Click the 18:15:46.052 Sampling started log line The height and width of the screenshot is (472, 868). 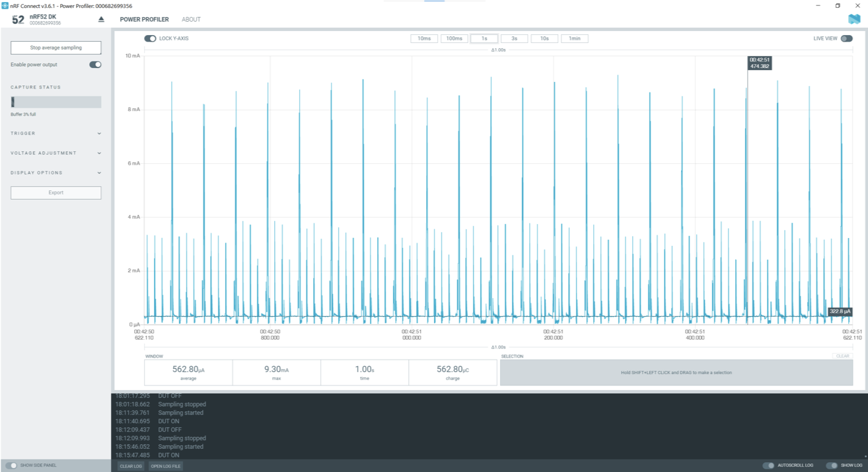pyautogui.click(x=159, y=447)
